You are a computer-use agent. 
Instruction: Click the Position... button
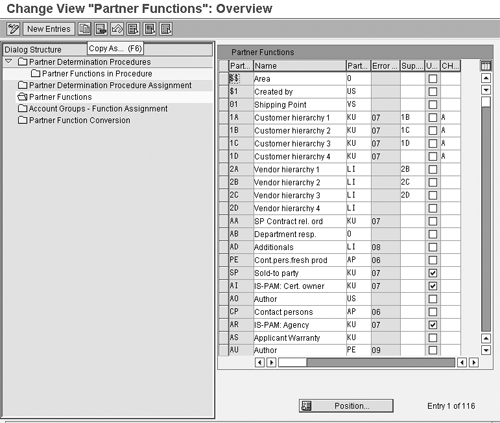(x=346, y=406)
